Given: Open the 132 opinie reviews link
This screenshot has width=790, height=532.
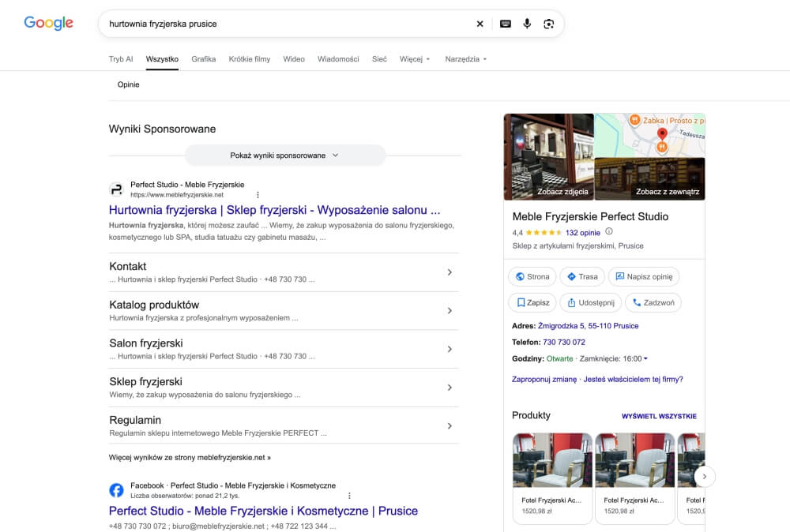Looking at the screenshot, I should point(583,233).
